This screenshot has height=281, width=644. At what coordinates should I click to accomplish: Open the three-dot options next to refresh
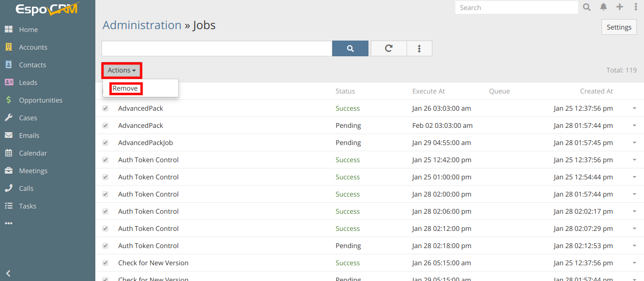(x=419, y=48)
